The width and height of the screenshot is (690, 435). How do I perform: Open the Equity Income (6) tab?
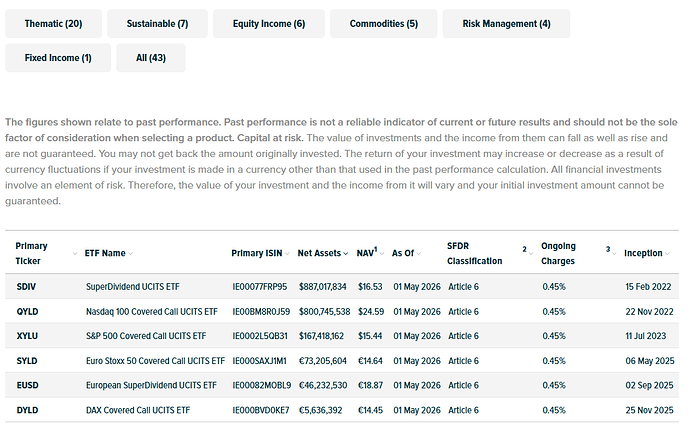(269, 24)
